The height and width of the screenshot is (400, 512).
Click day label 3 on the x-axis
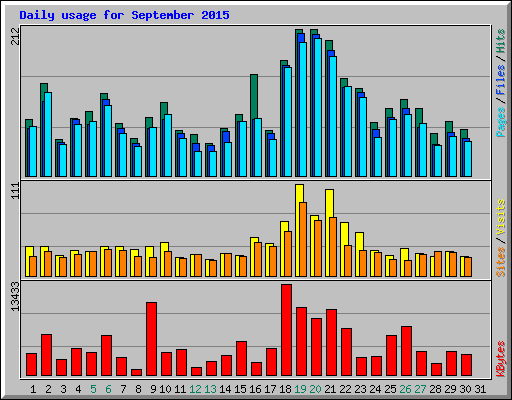63,389
